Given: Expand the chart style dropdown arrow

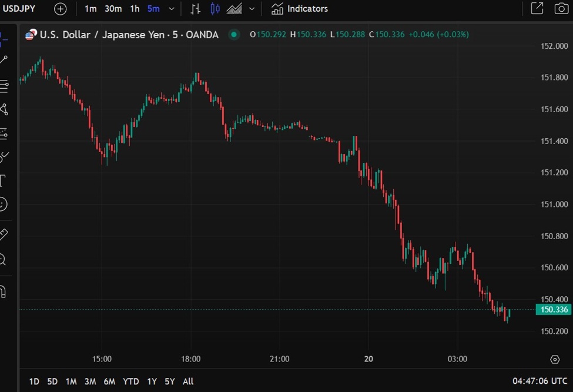Looking at the screenshot, I should (252, 9).
